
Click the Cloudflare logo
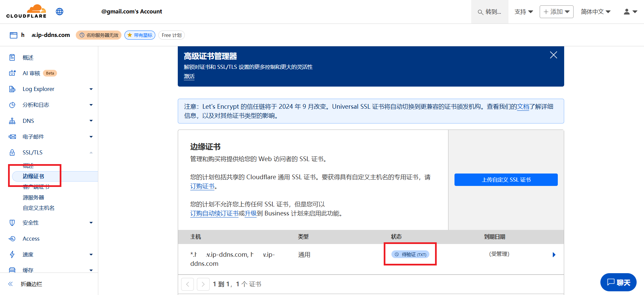(26, 11)
